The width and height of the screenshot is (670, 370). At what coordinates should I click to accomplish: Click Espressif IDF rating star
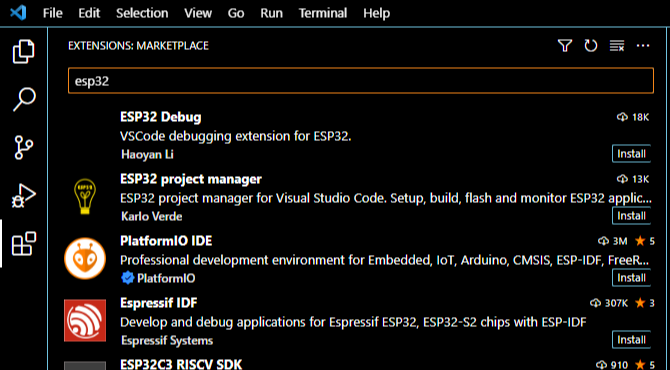click(x=640, y=303)
